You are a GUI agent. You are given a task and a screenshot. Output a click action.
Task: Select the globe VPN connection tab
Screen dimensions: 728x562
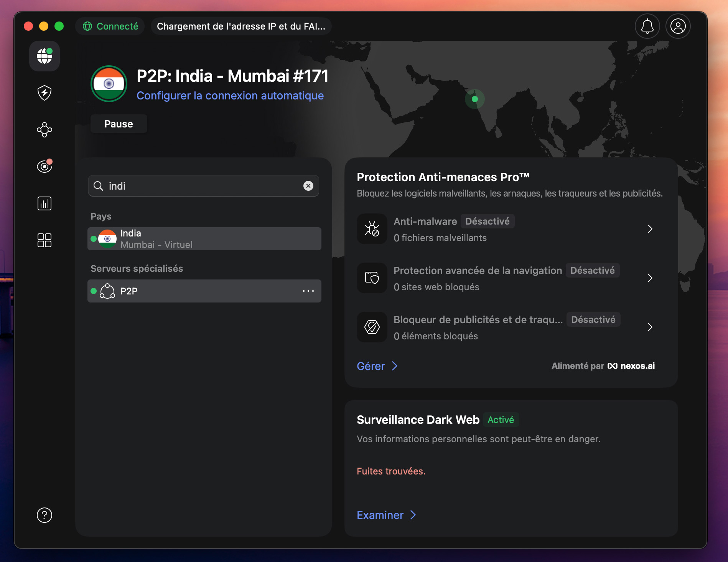pos(44,56)
